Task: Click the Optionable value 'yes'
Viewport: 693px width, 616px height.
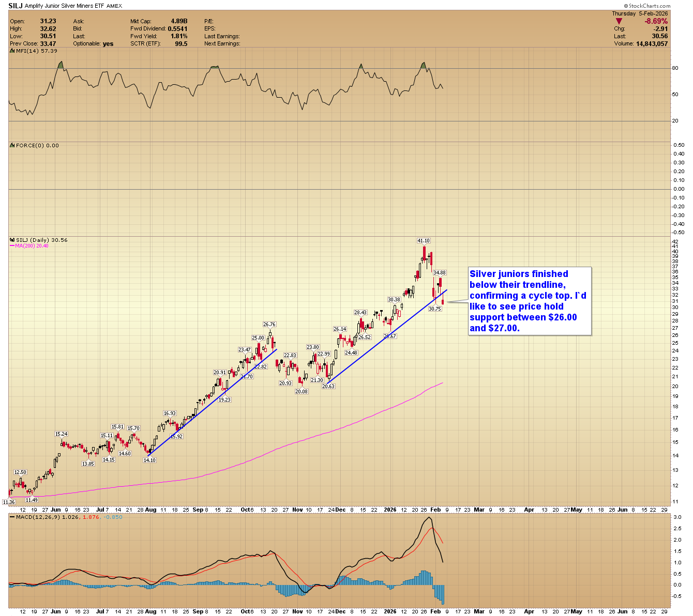Action: click(108, 43)
